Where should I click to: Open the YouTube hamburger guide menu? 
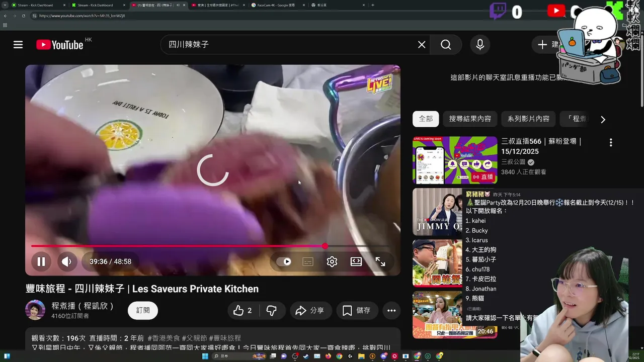point(18,45)
